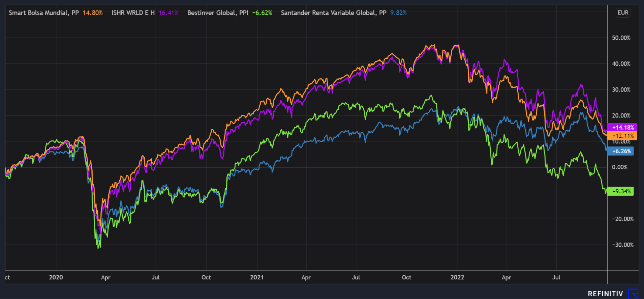Screen dimensions: 644x299
Task: Click the 16.41% purple legend value
Action: pos(168,13)
